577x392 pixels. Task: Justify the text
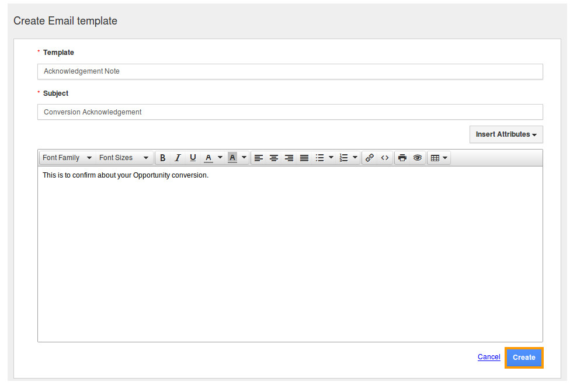304,158
